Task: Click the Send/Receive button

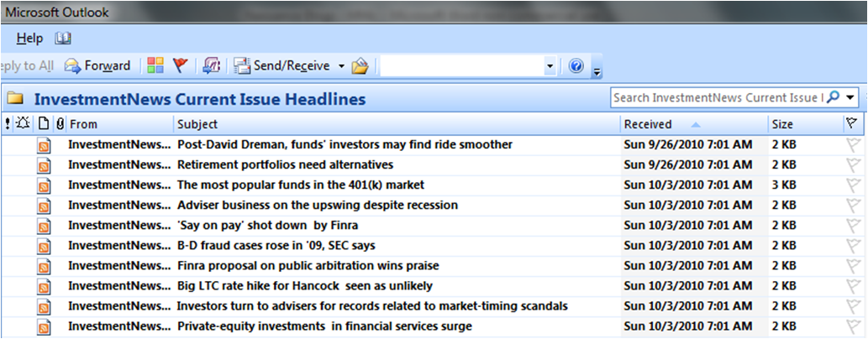Action: coord(282,65)
